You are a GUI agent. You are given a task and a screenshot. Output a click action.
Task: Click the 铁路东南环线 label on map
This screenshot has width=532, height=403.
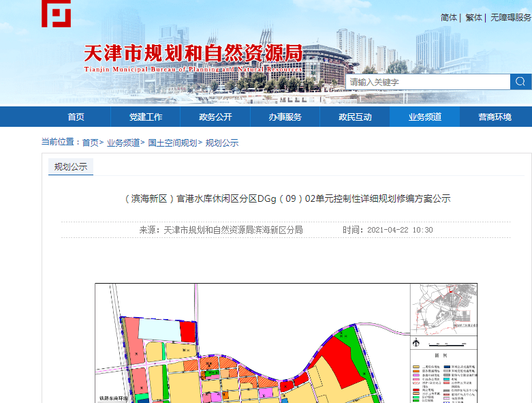click(x=113, y=398)
